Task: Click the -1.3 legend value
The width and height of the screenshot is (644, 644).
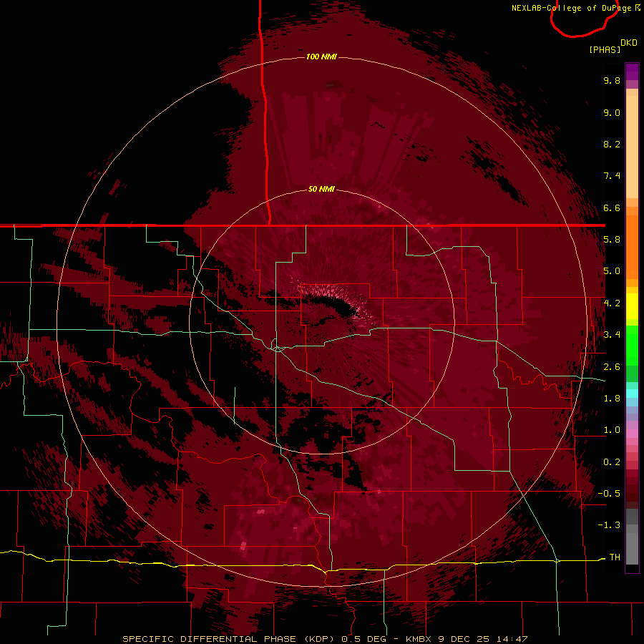Action: coord(609,525)
